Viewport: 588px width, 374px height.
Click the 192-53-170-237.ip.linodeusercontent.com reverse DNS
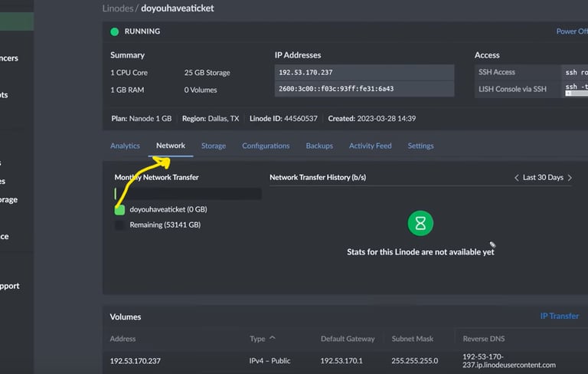509,361
